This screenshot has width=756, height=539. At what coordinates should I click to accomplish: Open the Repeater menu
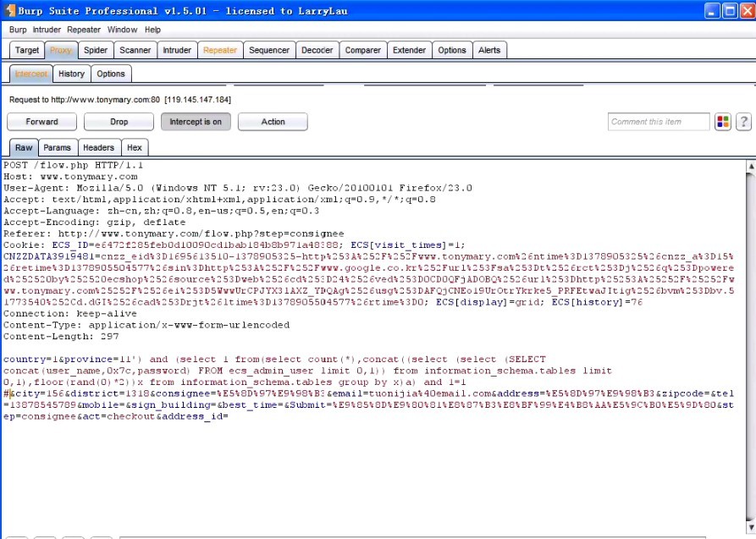[84, 30]
